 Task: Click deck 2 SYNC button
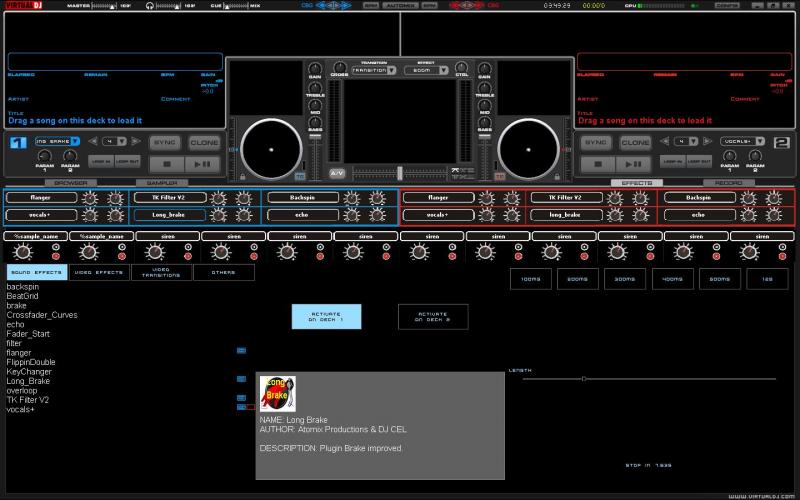[595, 142]
